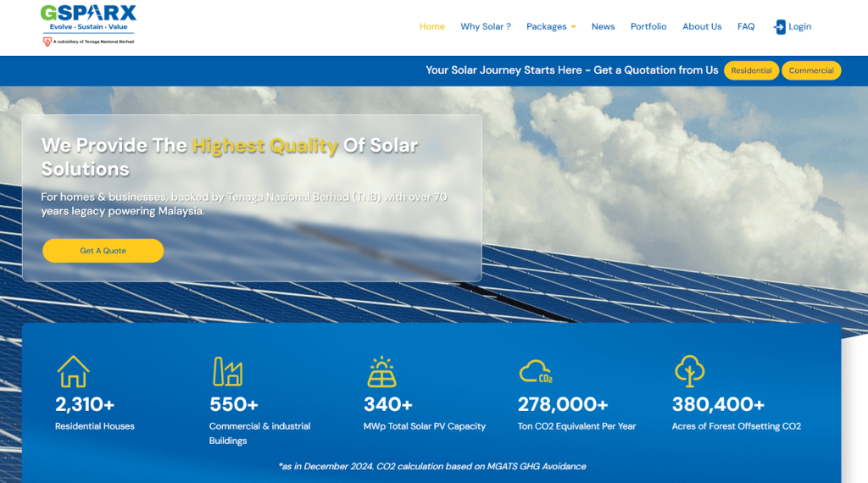868x483 pixels.
Task: Expand the Packages dropdown menu
Action: (x=550, y=27)
